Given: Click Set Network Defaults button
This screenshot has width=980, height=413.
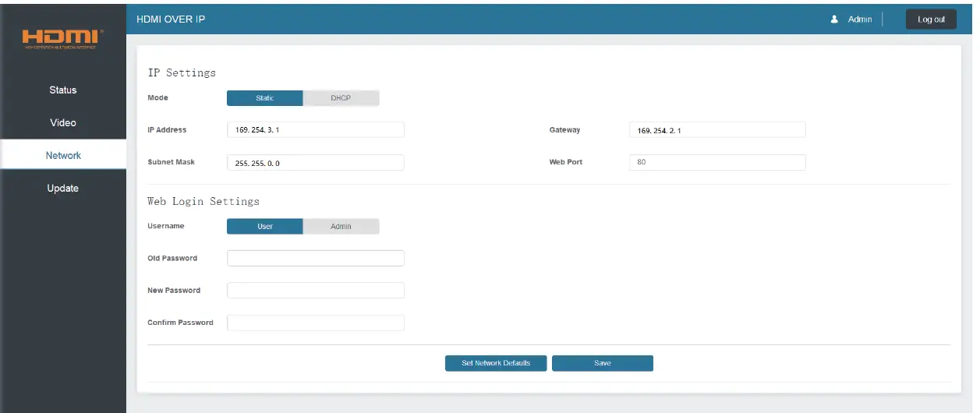Looking at the screenshot, I should point(496,363).
